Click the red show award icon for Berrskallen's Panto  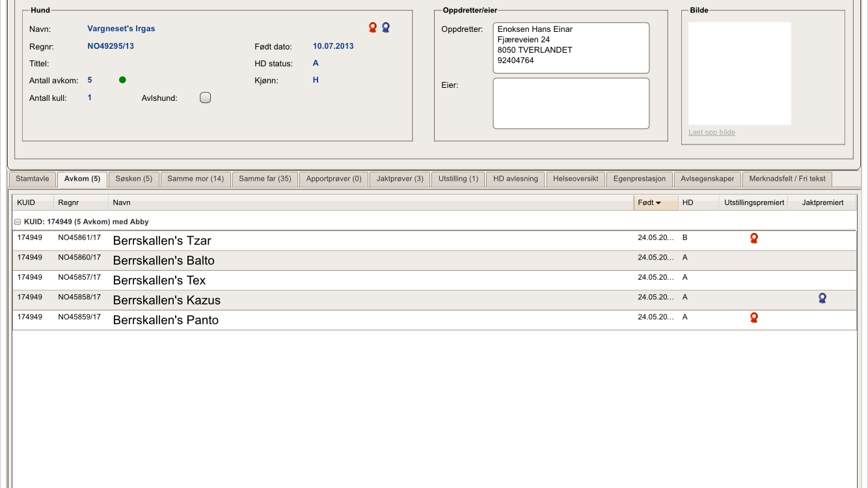754,318
